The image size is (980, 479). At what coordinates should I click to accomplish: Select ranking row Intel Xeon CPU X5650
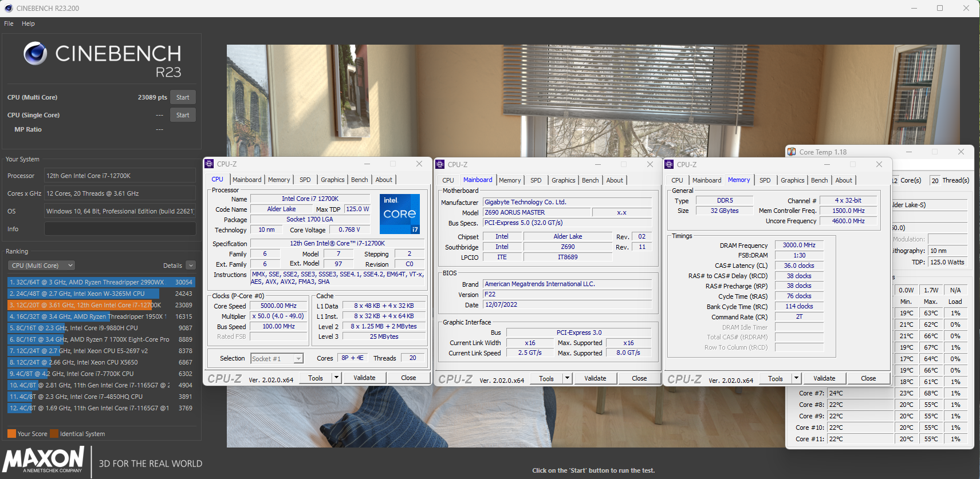click(101, 362)
